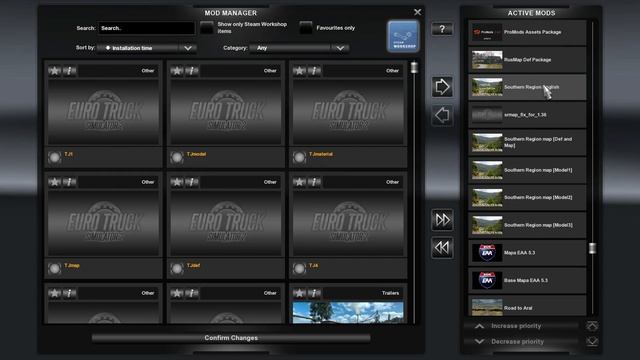
Task: Favourite the T.Jdef mod with star
Action: [x=177, y=182]
